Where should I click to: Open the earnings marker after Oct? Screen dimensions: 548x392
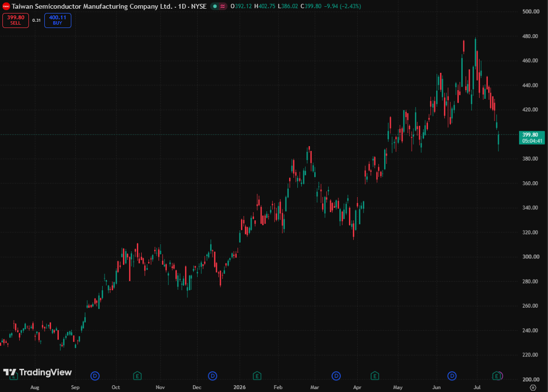137,376
